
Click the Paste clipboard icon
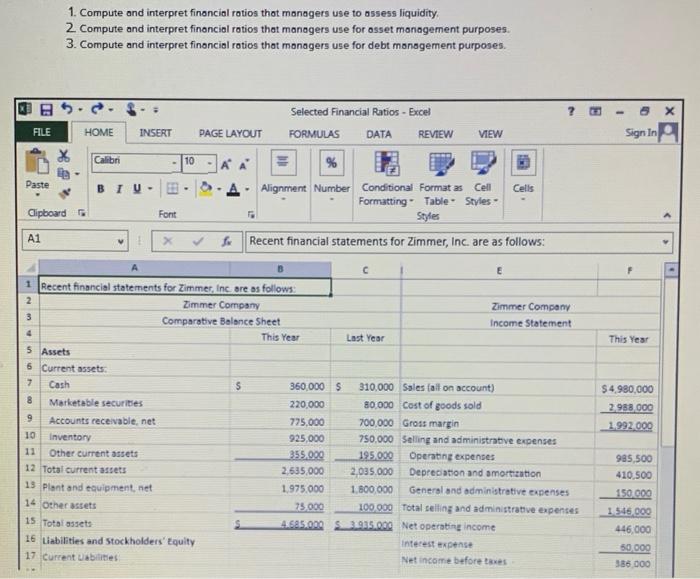click(37, 162)
